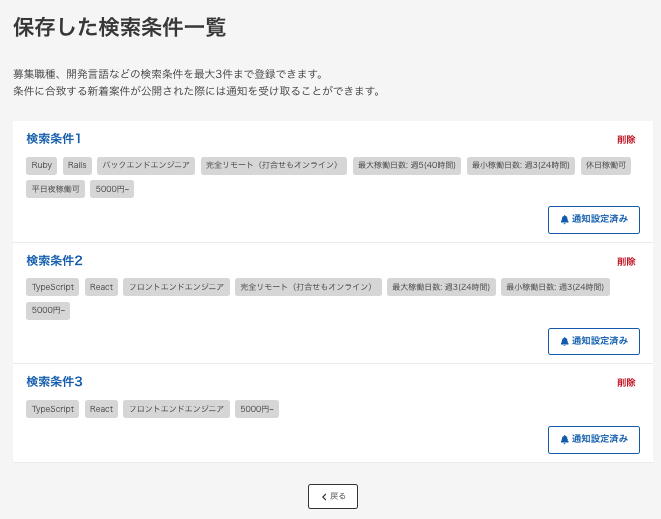Open the 検索条件1 saved search link
The image size is (661, 519).
click(54, 139)
